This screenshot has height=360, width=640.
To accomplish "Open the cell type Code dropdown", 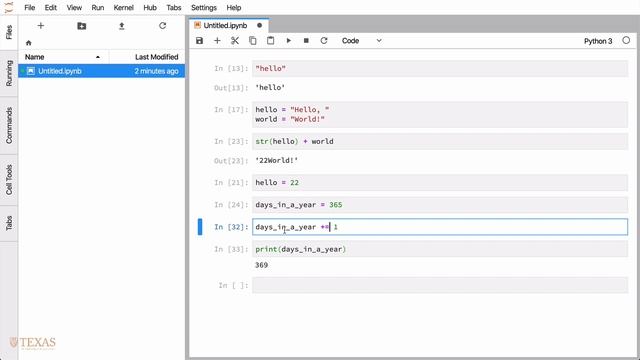I will click(362, 41).
